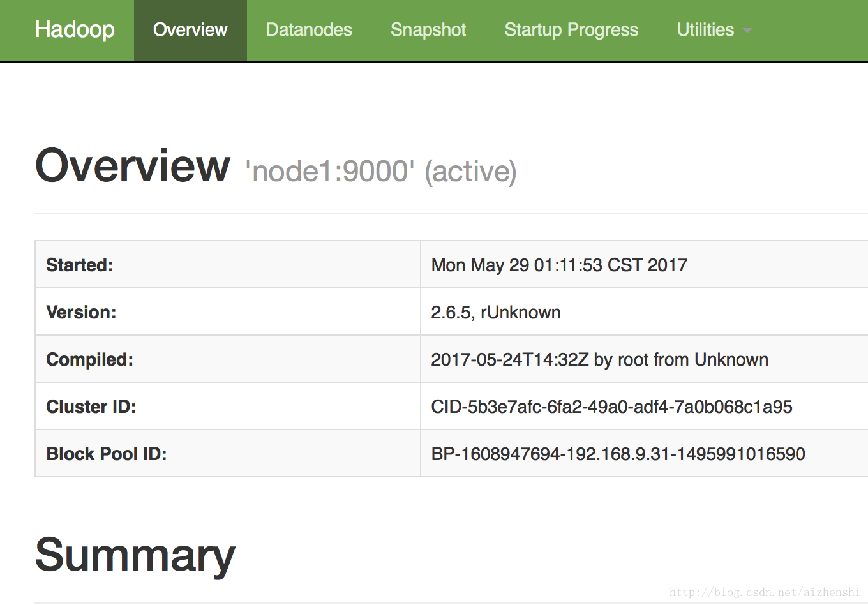Click the caret arrow next to Utilities

point(747,31)
